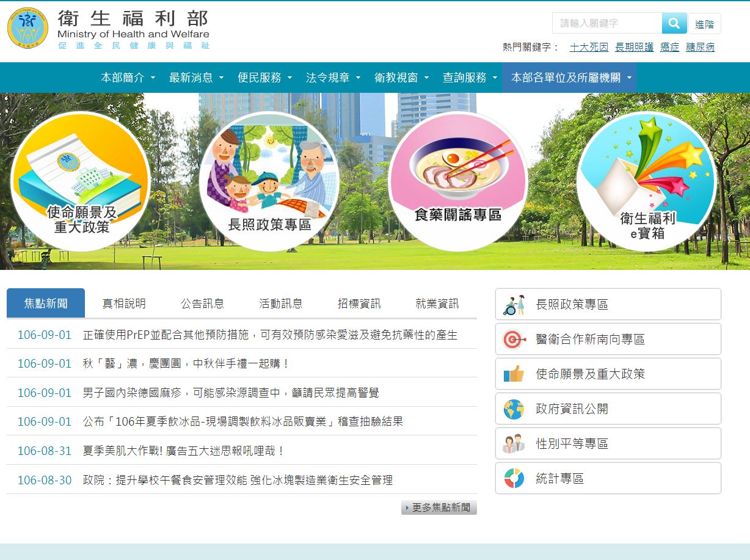
Task: Open the 醫衛合作新南向專區 sidebar link
Action: tap(608, 339)
